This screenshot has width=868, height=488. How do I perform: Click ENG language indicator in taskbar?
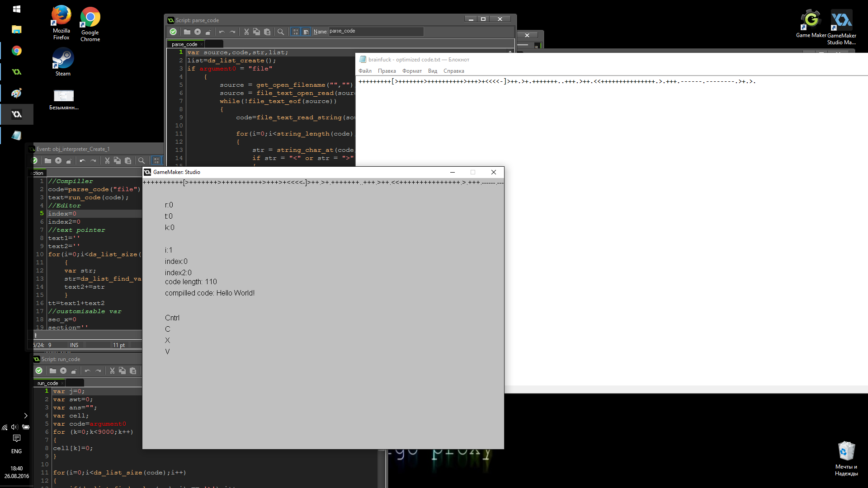16,451
